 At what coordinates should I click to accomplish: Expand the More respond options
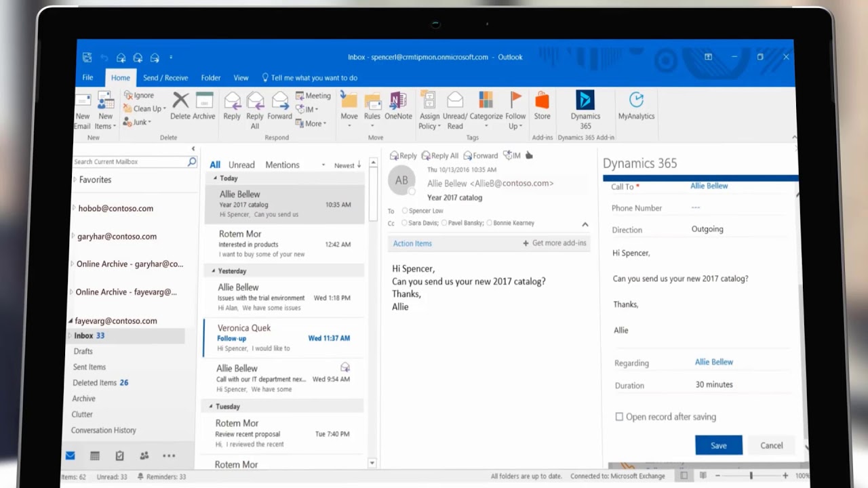[x=311, y=123]
